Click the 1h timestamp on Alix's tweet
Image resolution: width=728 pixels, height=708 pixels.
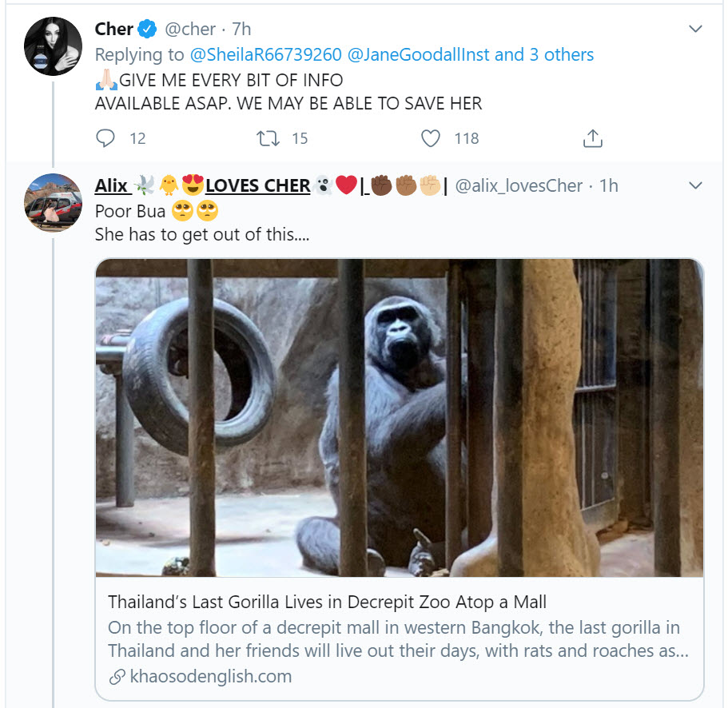click(609, 185)
